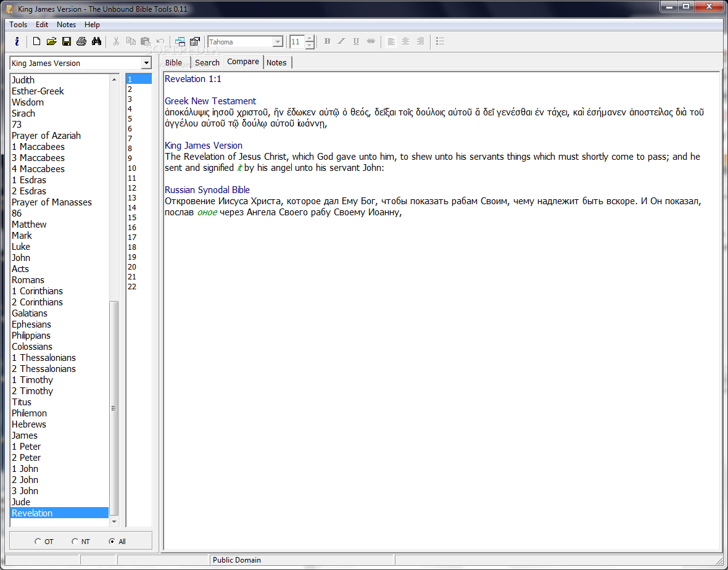The width and height of the screenshot is (728, 570).
Task: Select Jude in the book list
Action: tap(59, 502)
